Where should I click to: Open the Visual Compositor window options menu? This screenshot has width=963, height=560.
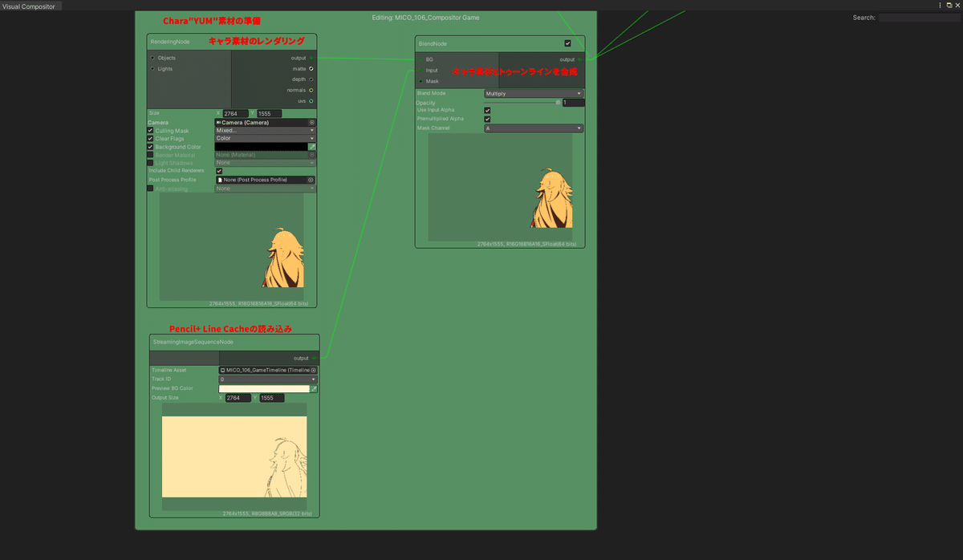[x=939, y=5]
